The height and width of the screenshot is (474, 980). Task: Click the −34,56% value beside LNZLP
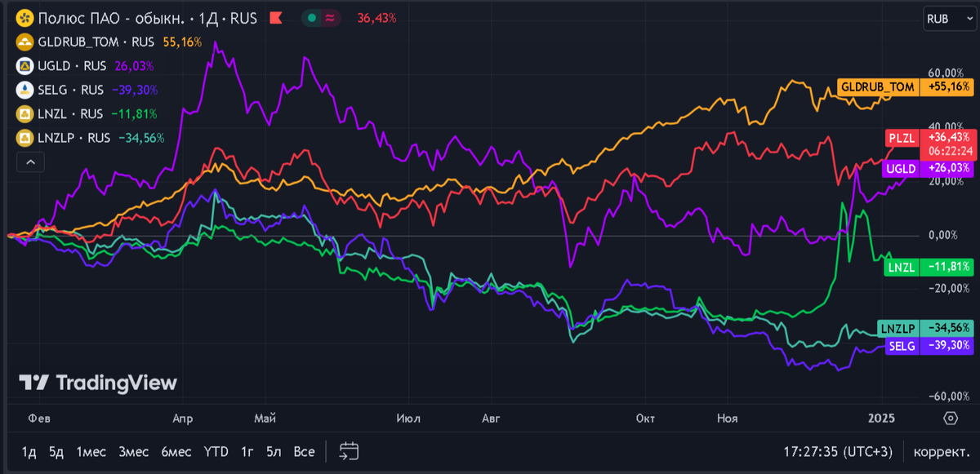(140, 138)
